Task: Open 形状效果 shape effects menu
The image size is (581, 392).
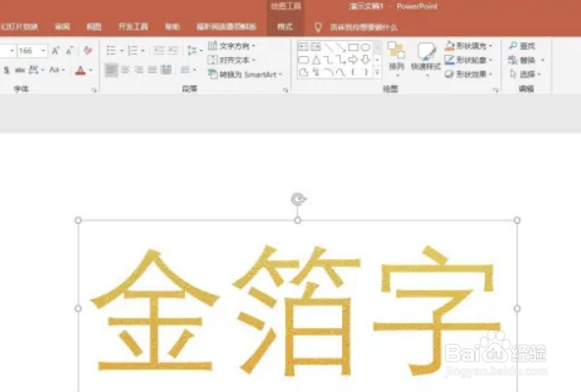Action: pos(469,74)
